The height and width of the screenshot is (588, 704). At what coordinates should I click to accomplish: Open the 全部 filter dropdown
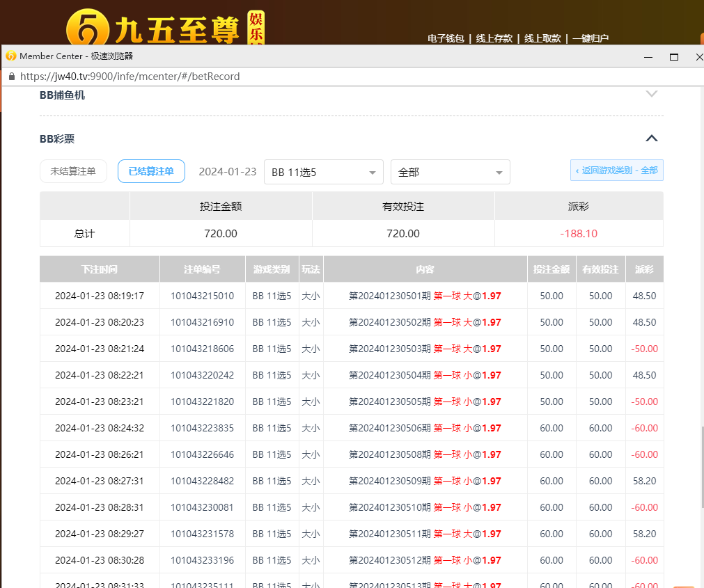coord(450,172)
